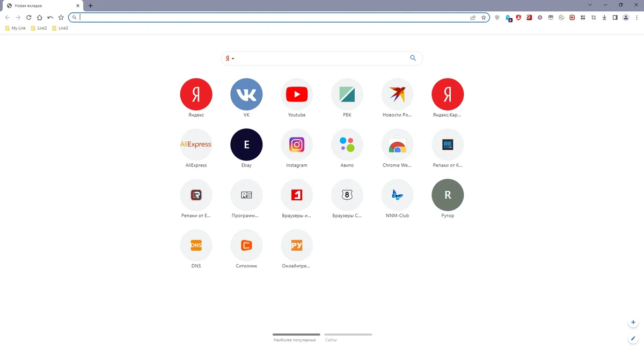Click the red fast-forward extension icon

572,17
